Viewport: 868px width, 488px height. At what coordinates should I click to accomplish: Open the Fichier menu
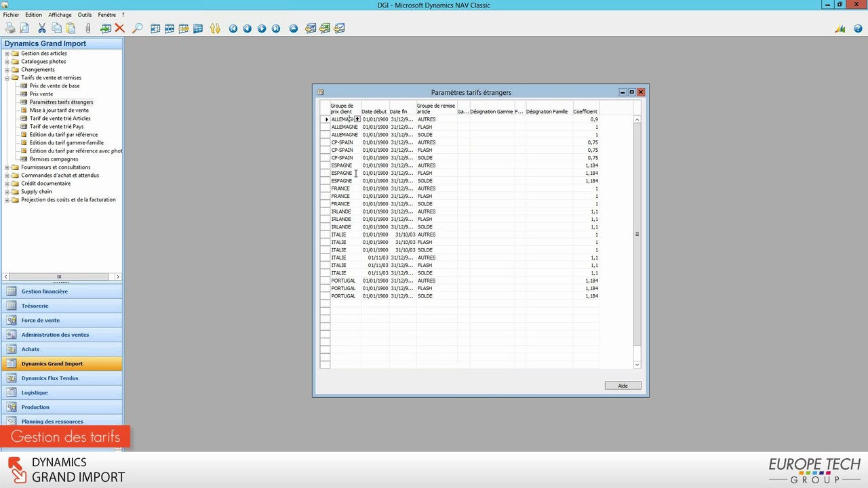[x=11, y=14]
